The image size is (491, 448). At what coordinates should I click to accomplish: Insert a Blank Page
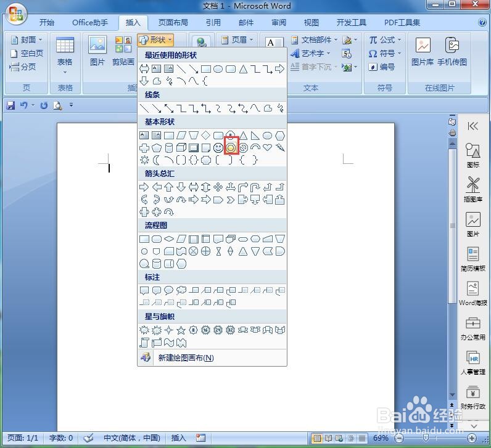tap(27, 54)
